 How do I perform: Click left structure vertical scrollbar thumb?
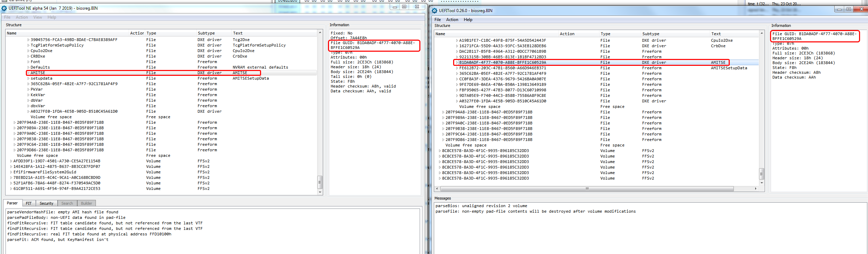point(320,182)
